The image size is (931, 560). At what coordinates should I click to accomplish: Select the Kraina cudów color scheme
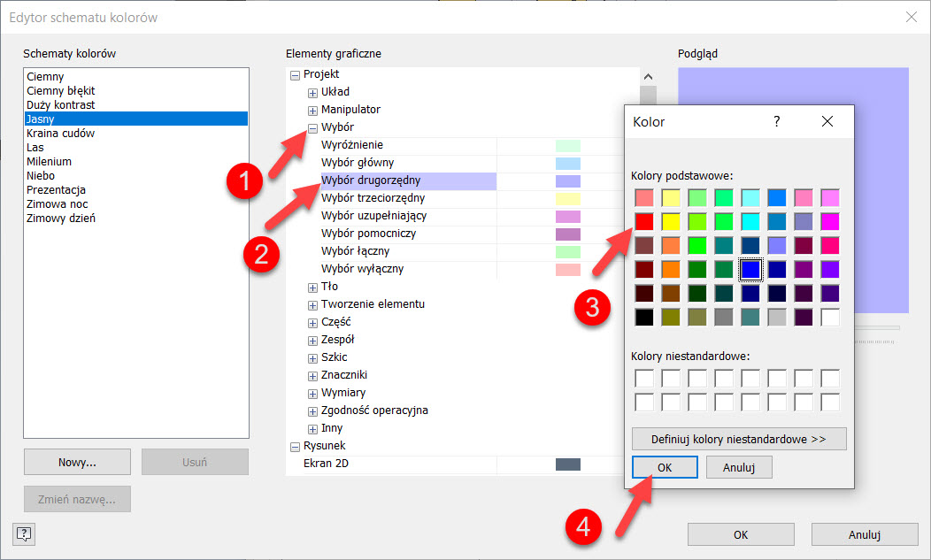coord(60,134)
